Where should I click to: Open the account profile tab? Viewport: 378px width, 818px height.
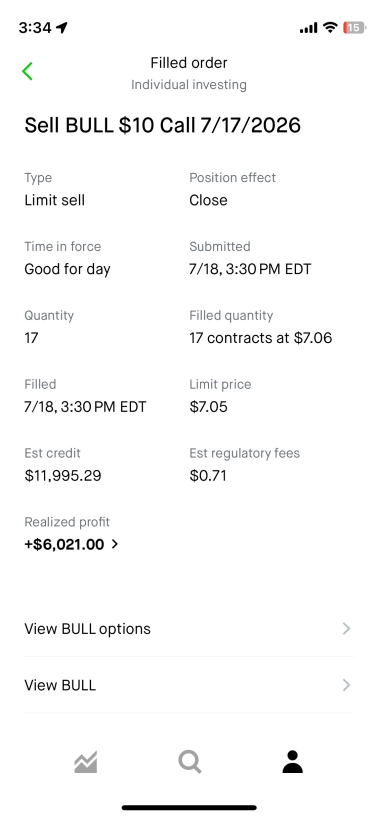[292, 762]
